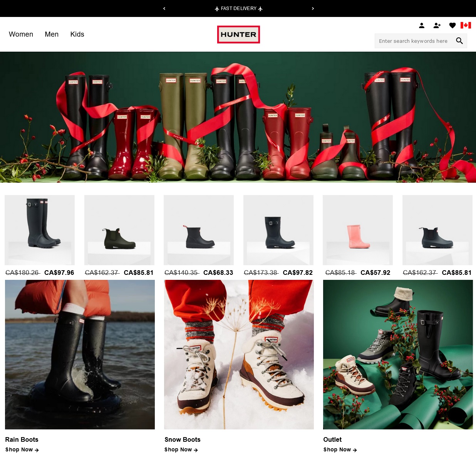The width and height of the screenshot is (476, 456).
Task: Click the airplane fast delivery icon
Action: 217,8
